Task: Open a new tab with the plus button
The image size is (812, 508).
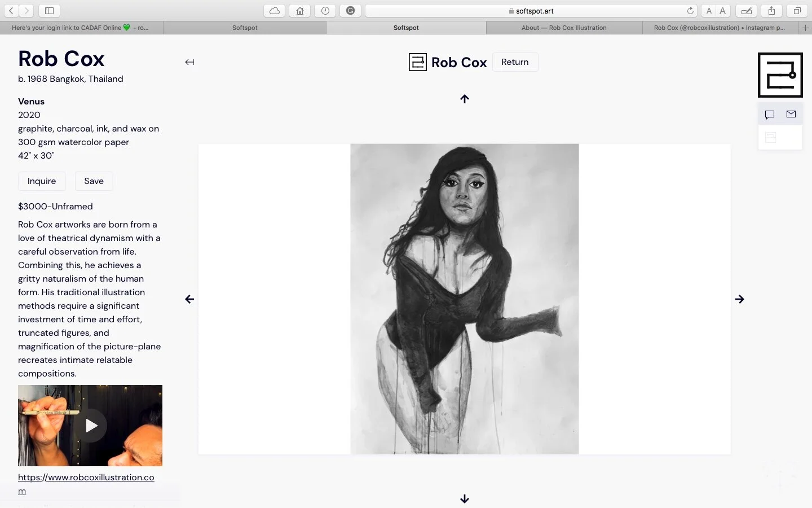Action: [805, 28]
